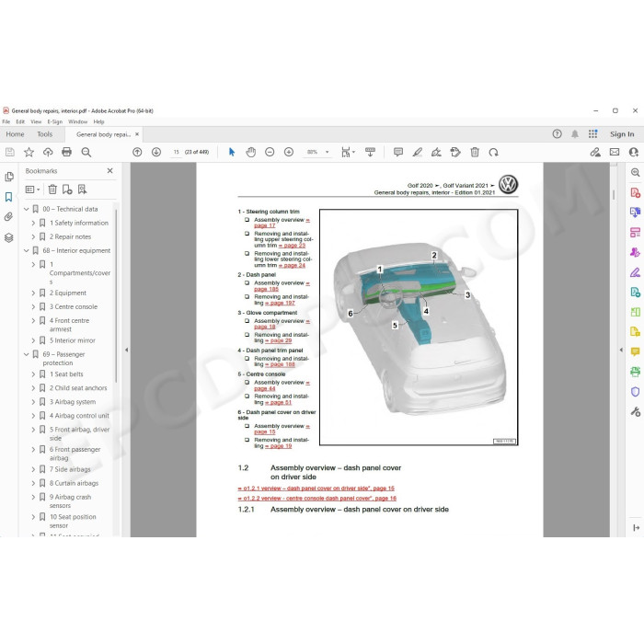644x644 pixels.
Task: Select the arrow selection tool
Action: [232, 153]
